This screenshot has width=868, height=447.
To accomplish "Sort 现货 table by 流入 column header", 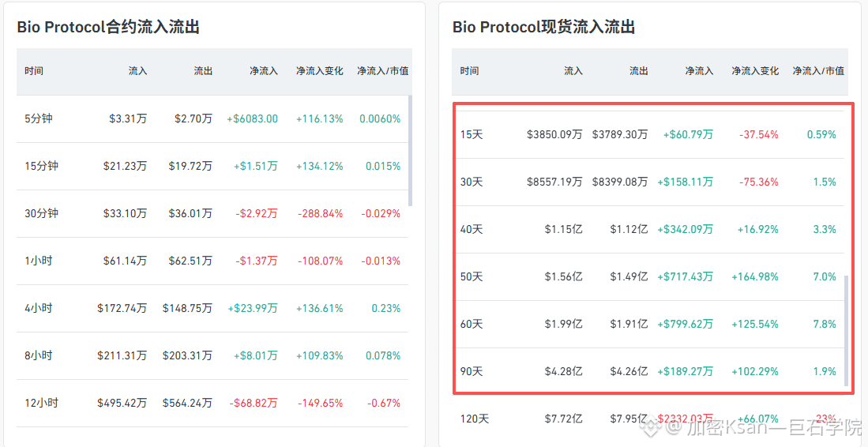I will point(573,71).
